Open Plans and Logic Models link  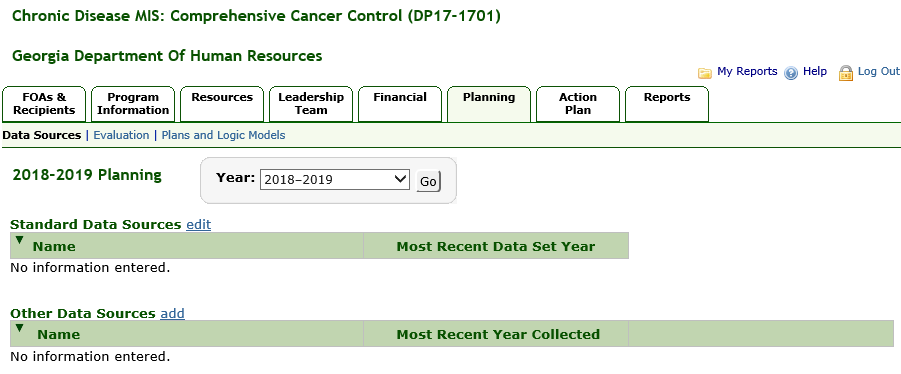click(x=224, y=136)
